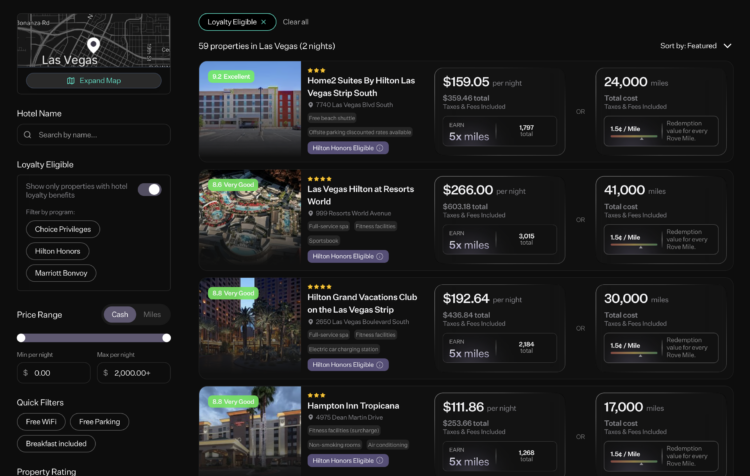Image resolution: width=750 pixels, height=476 pixels.
Task: Open info icon on Resorts World Hilton Honors badge
Action: [380, 256]
